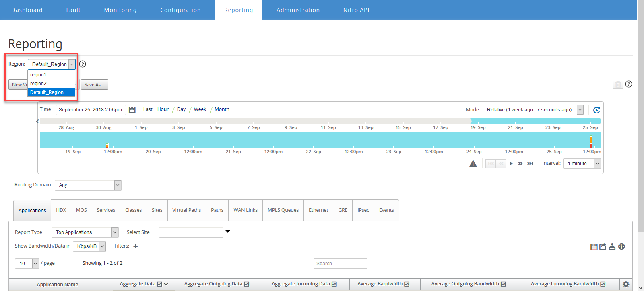The image size is (644, 291).
Task: Skip to latest timeline end
Action: click(530, 164)
